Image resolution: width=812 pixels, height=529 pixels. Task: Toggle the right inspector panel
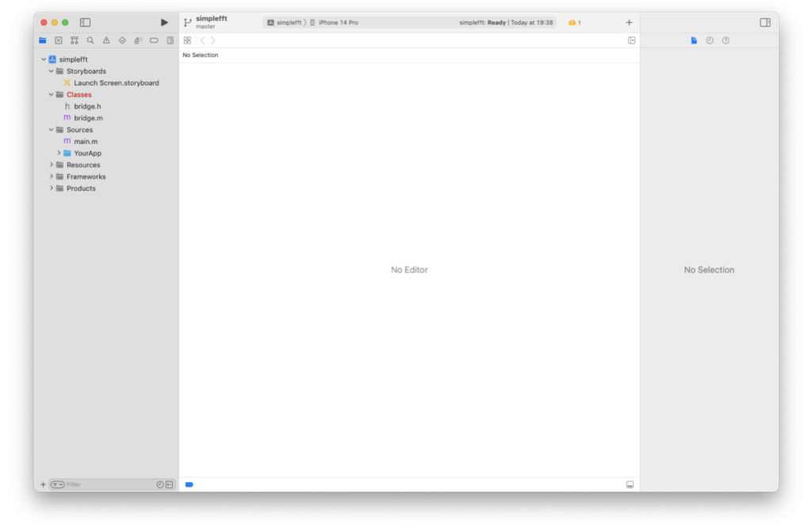[x=765, y=22]
